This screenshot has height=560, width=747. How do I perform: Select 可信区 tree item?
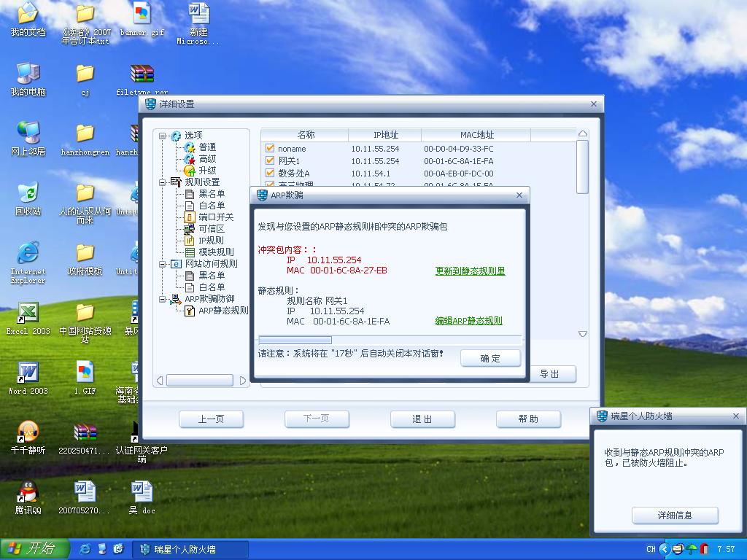coord(212,229)
